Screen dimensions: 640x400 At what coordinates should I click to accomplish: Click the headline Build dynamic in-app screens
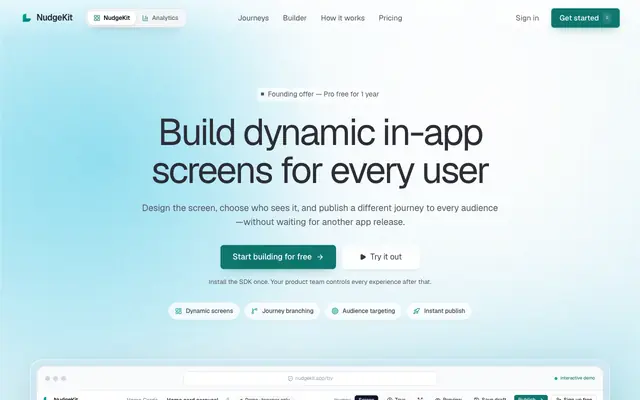coord(320,151)
